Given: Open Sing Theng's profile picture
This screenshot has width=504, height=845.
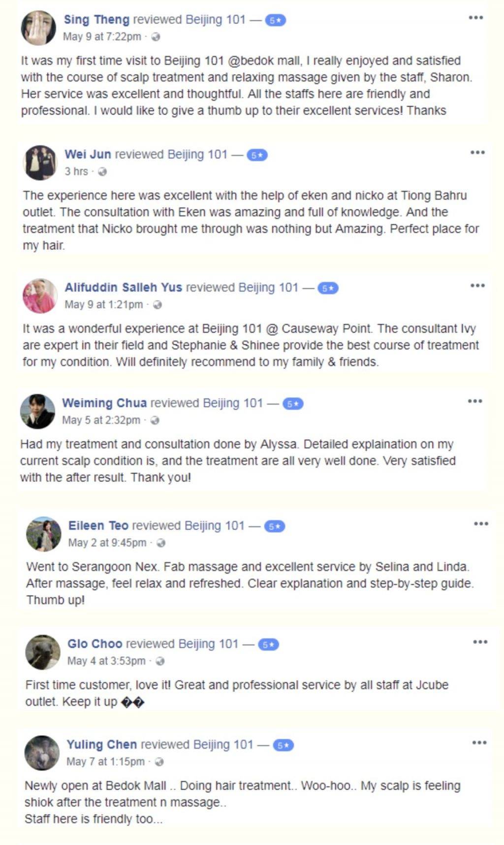Looking at the screenshot, I should click(x=38, y=28).
